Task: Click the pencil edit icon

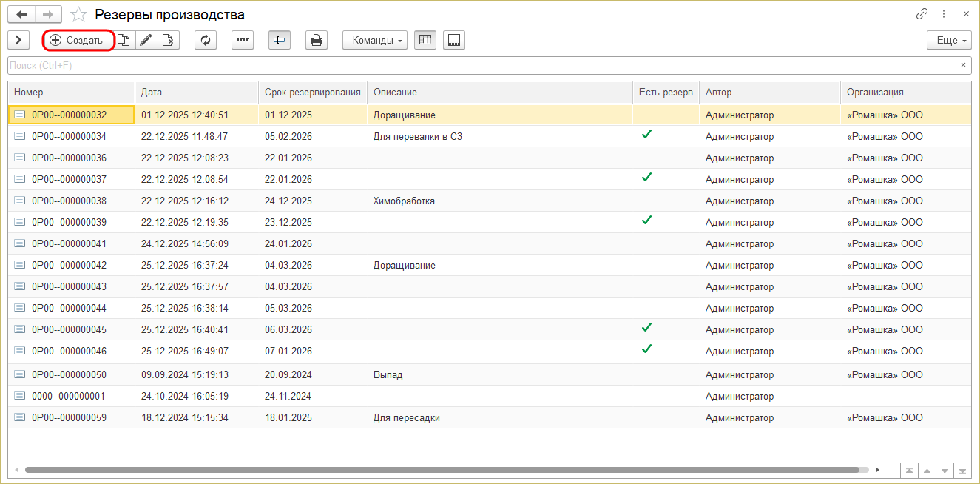Action: click(146, 40)
